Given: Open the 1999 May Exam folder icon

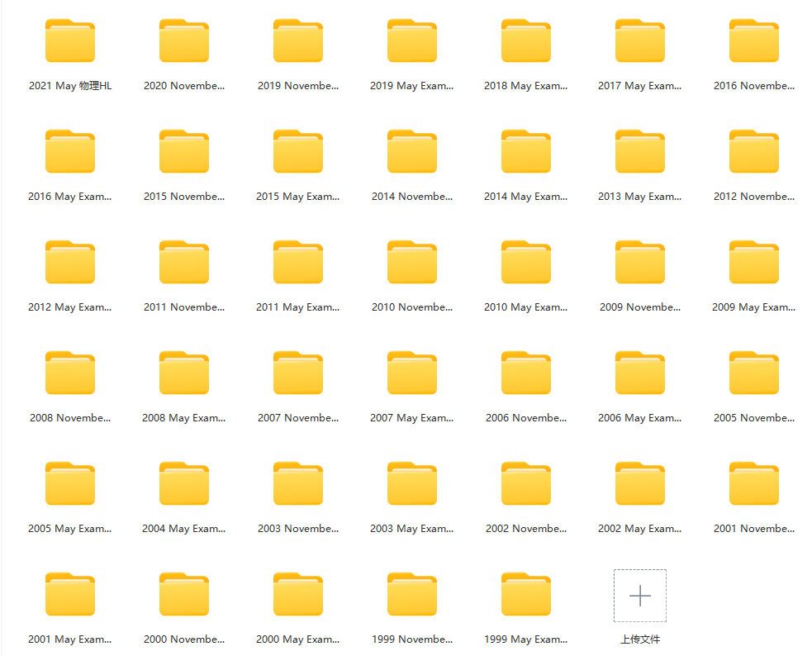Looking at the screenshot, I should click(x=525, y=594).
